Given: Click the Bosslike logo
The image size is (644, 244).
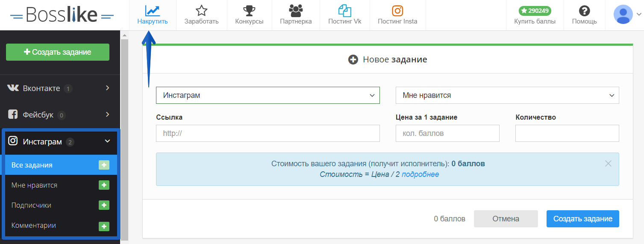Looking at the screenshot, I should tap(62, 15).
